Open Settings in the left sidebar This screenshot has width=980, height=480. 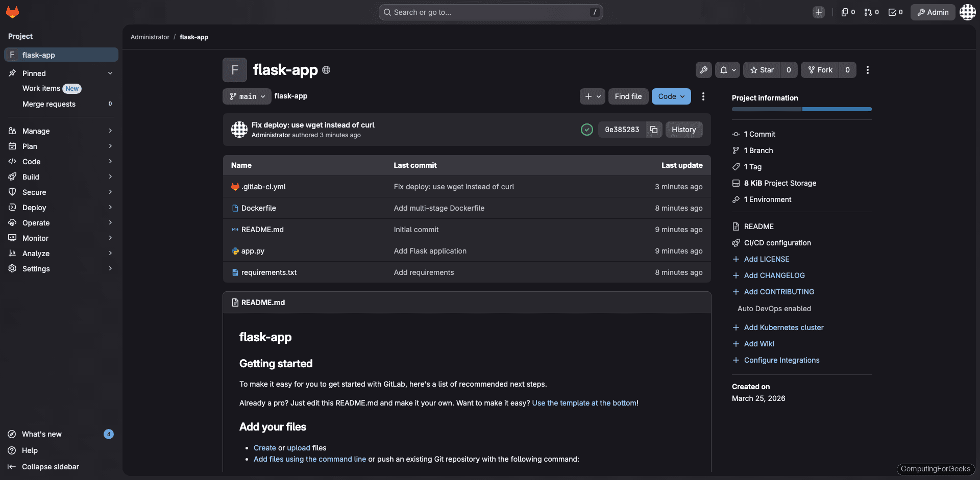pos(36,269)
